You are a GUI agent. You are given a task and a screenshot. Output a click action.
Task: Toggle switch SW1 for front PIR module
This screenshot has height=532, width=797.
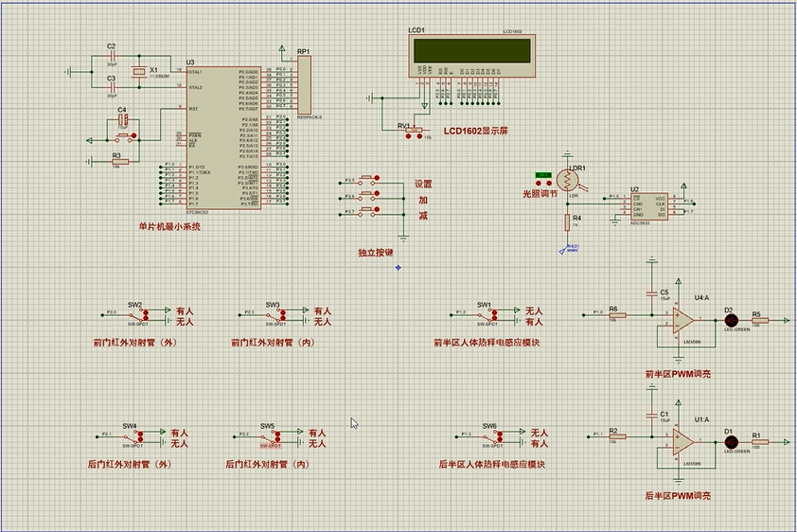tap(487, 316)
